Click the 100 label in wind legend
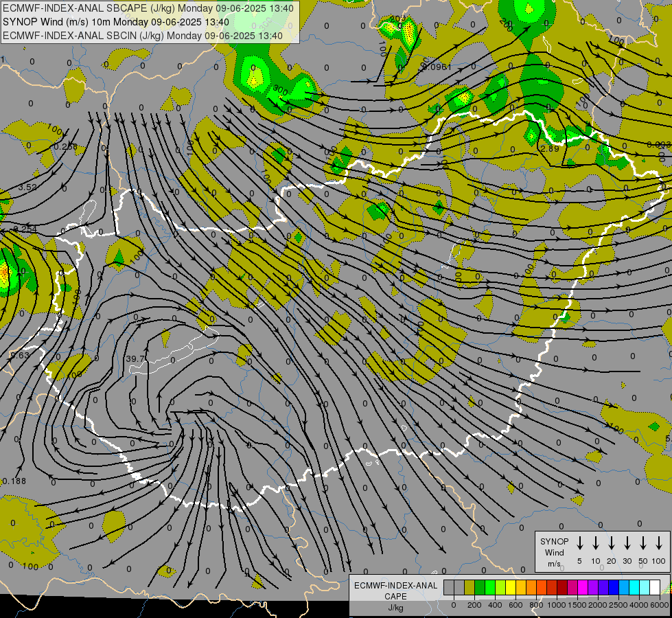 tap(659, 561)
